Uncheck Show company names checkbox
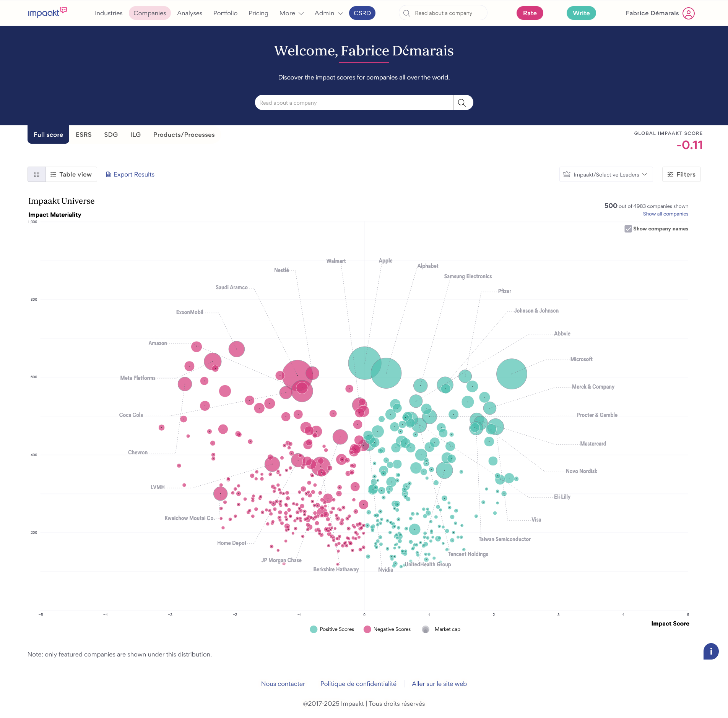Viewport: 728px width, 718px height. point(628,229)
